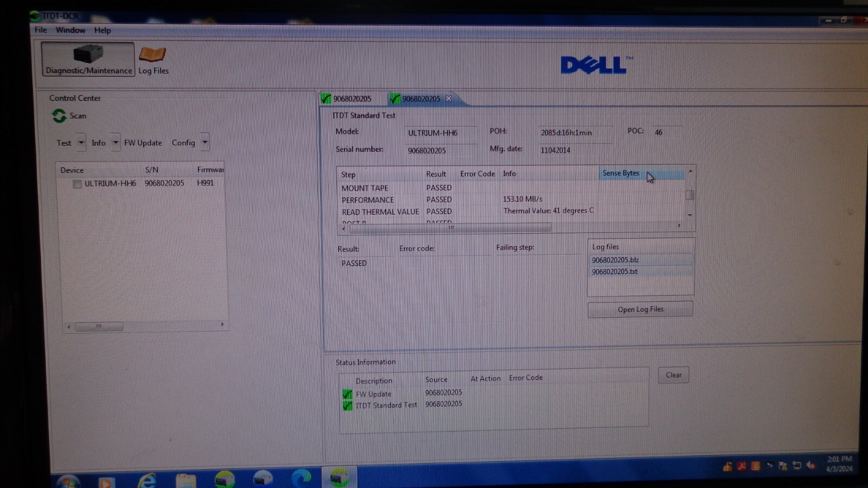This screenshot has height=488, width=868.
Task: Click the Serial number field
Action: coord(441,150)
